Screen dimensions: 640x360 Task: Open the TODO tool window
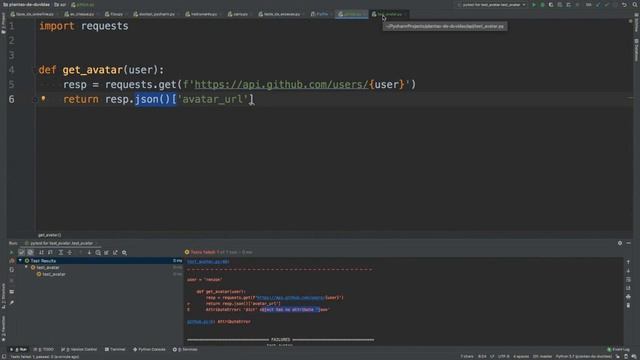coord(44,349)
